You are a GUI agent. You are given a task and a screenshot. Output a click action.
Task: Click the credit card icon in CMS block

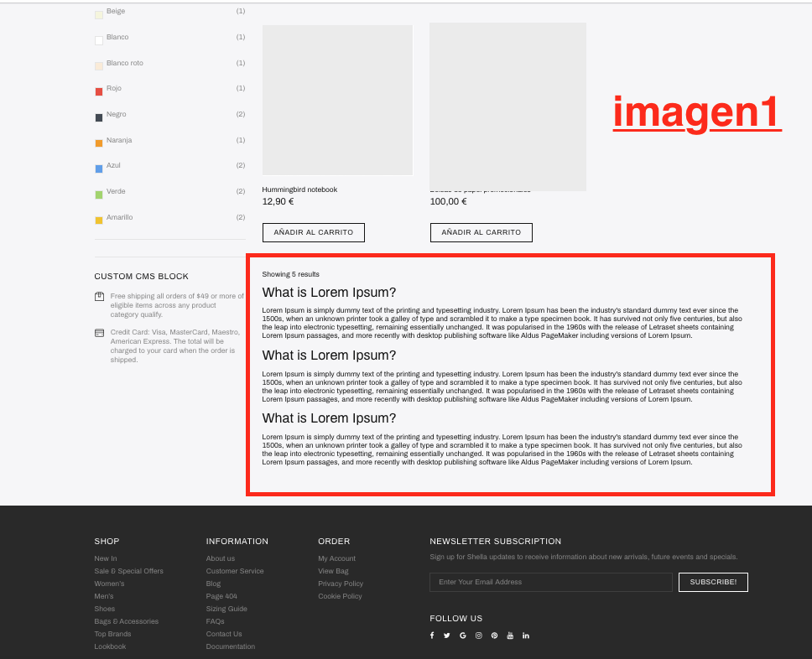coord(100,333)
